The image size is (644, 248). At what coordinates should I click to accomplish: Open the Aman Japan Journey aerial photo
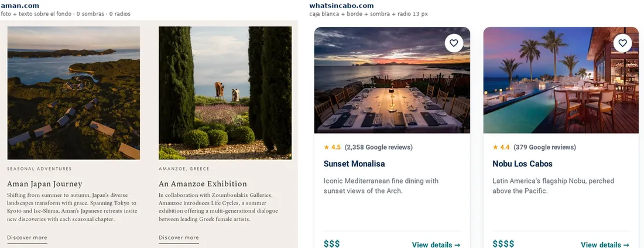pos(74,93)
